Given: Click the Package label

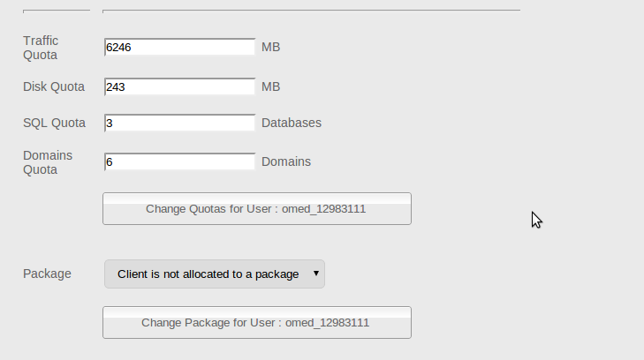Looking at the screenshot, I should 47,274.
